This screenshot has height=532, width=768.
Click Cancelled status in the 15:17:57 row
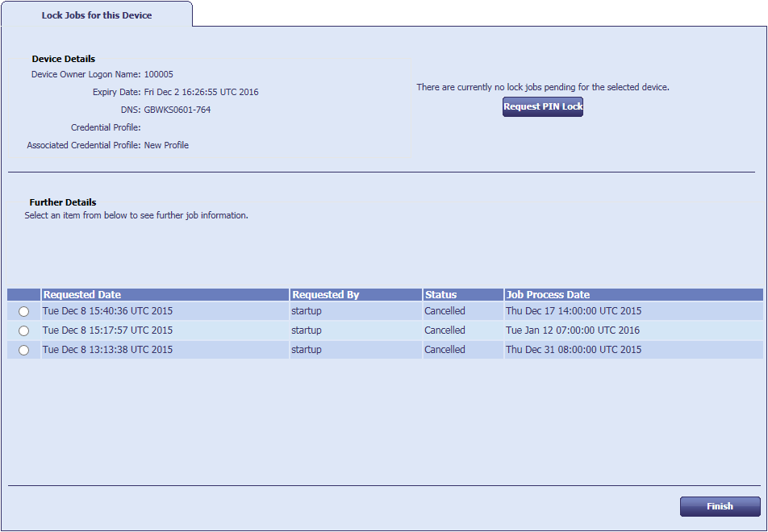coord(445,330)
